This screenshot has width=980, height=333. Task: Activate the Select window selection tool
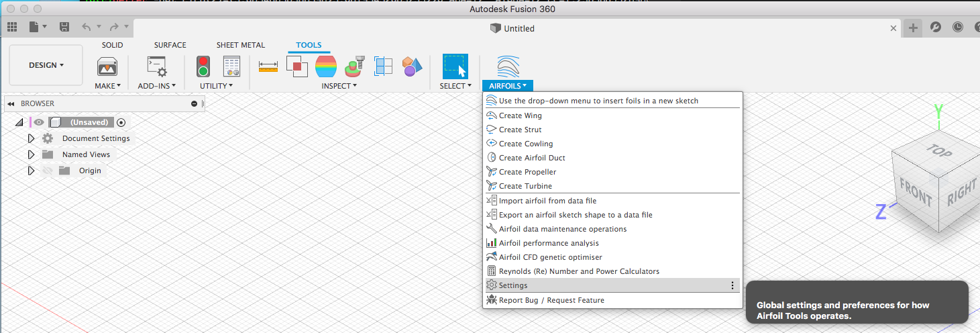click(455, 66)
